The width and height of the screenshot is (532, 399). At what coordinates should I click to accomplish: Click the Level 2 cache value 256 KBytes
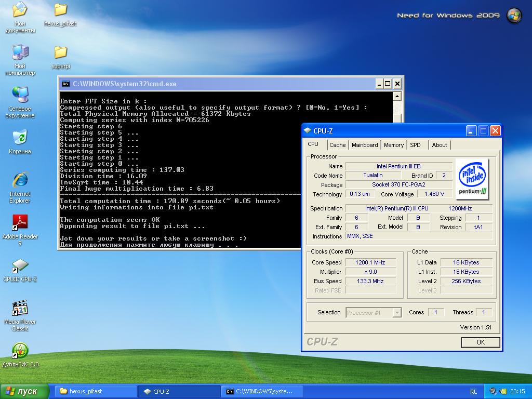pyautogui.click(x=466, y=281)
